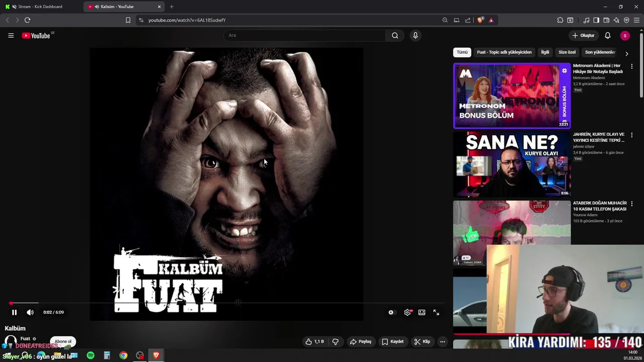Create a clip with Klip button
The image size is (644, 362).
click(422, 342)
